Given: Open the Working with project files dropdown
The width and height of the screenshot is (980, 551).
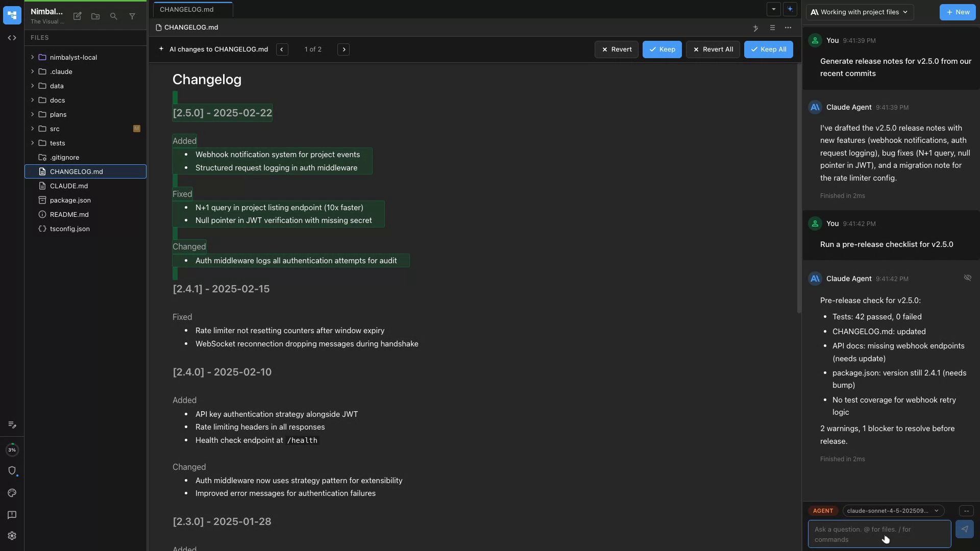Looking at the screenshot, I should coord(860,12).
